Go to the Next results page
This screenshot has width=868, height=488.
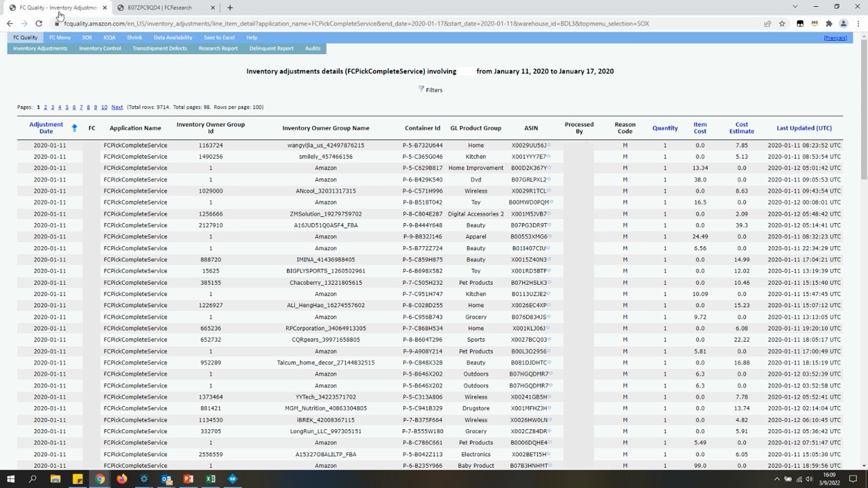click(x=117, y=107)
